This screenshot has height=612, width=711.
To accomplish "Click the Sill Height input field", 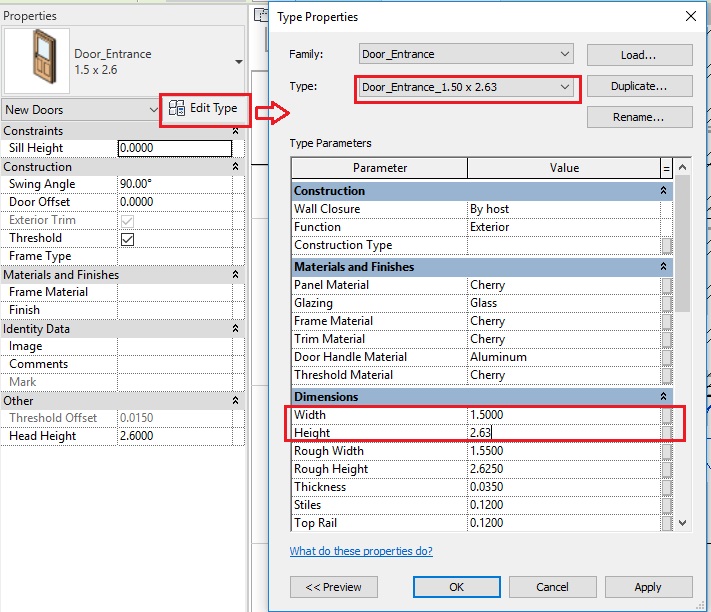I will (174, 148).
